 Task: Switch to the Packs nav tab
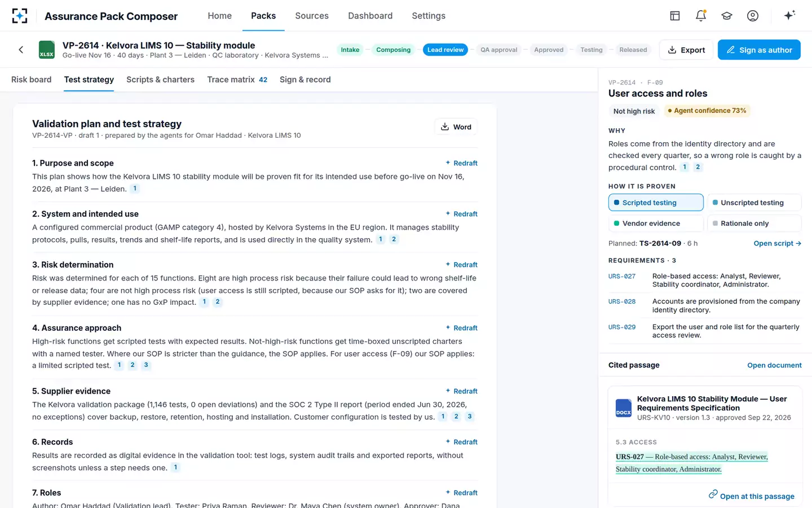point(263,16)
